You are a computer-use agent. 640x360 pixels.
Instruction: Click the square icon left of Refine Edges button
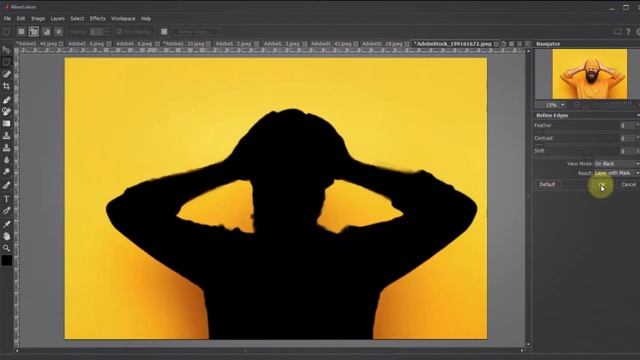[164, 32]
